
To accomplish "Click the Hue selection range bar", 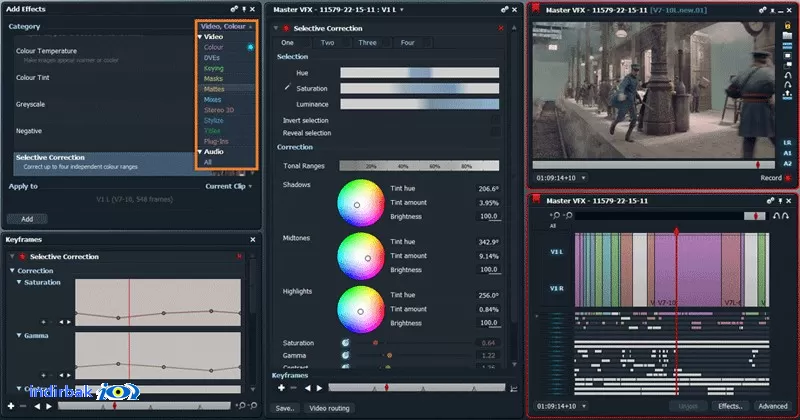I will [419, 72].
